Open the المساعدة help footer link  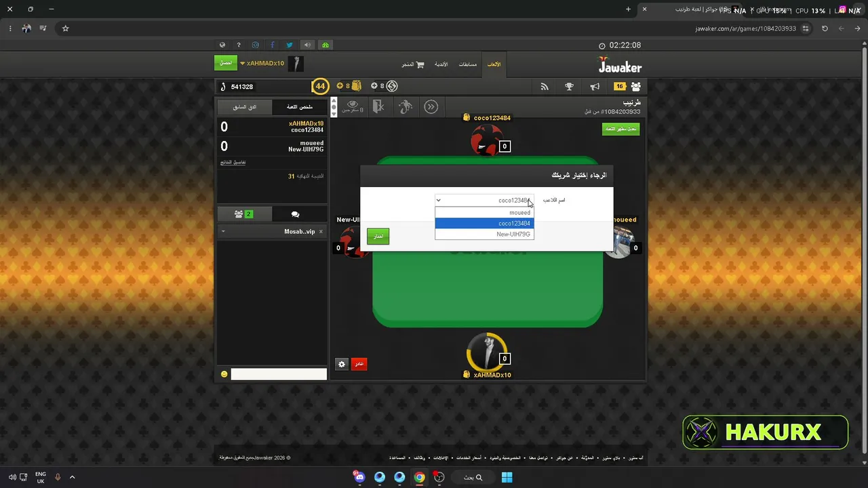coord(397,458)
